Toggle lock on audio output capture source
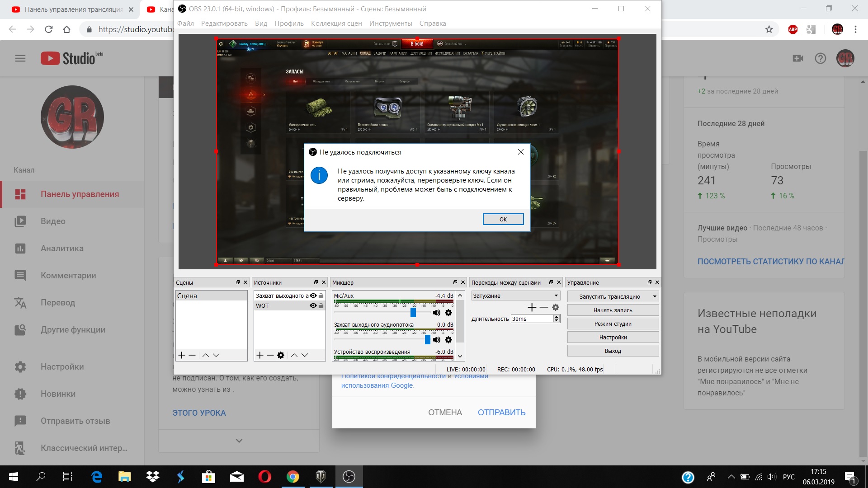The width and height of the screenshot is (868, 488). coord(321,296)
